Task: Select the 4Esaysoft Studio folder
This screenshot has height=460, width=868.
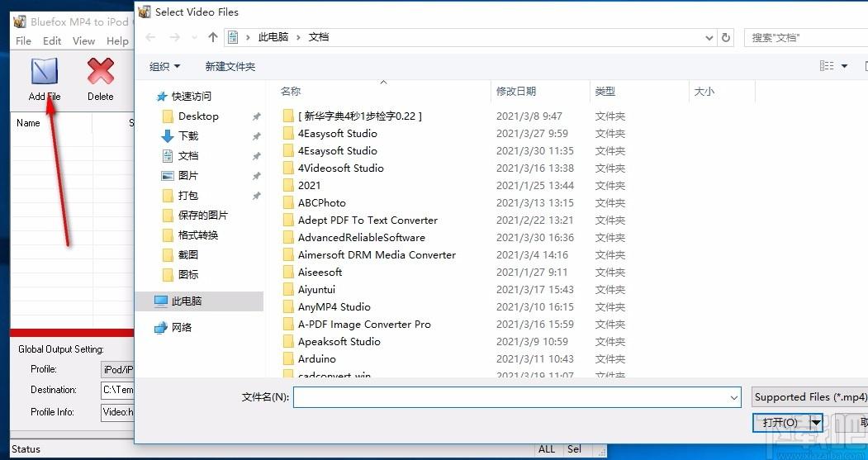Action: coord(337,150)
